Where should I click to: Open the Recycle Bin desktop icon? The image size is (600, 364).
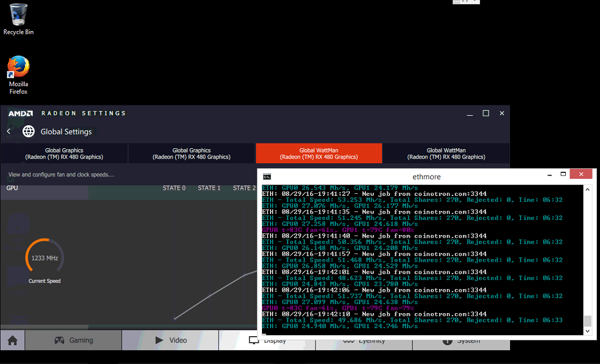click(x=18, y=19)
